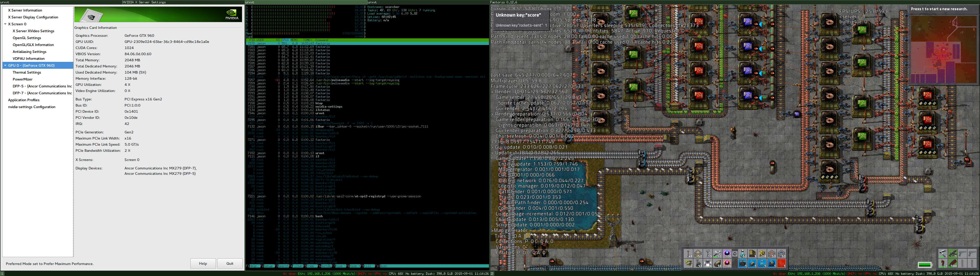Click the NVIDIA X Server Settings title
Viewport: 980px width, 276px height.
(144, 2)
